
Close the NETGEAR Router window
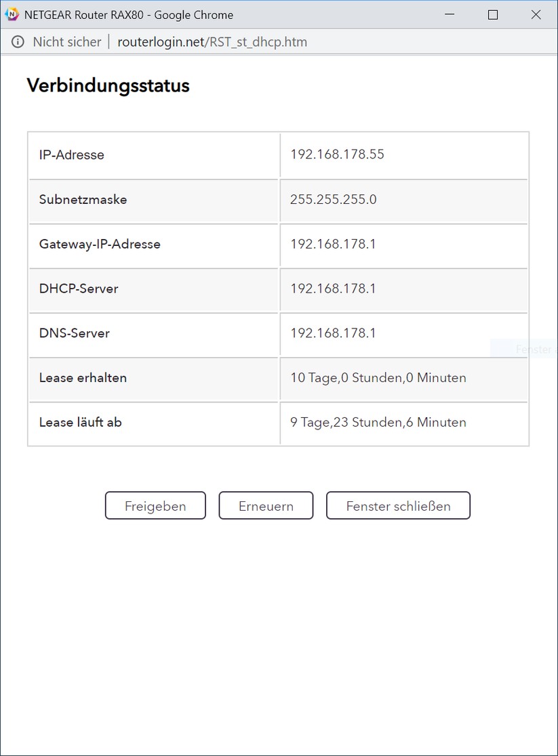pos(536,15)
